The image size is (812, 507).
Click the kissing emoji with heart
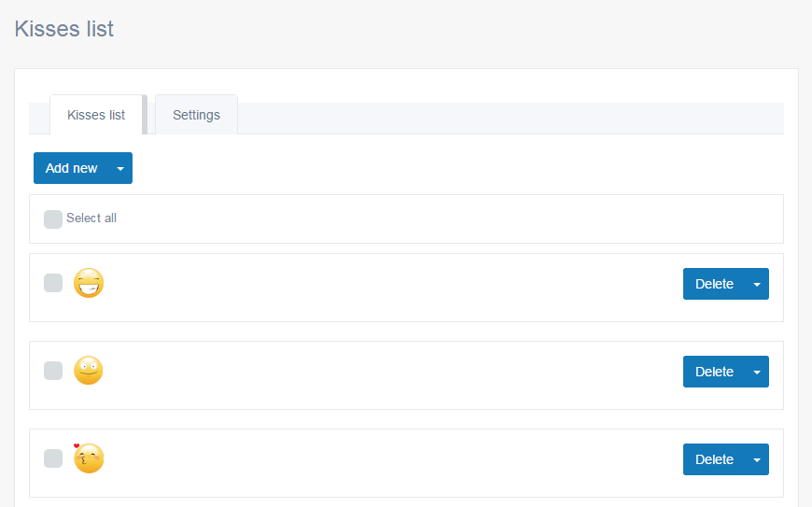click(89, 458)
